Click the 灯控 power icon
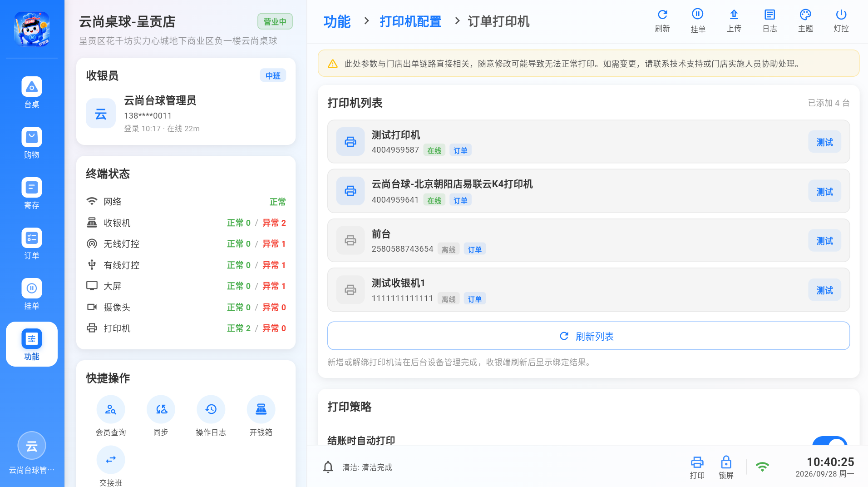 point(841,21)
